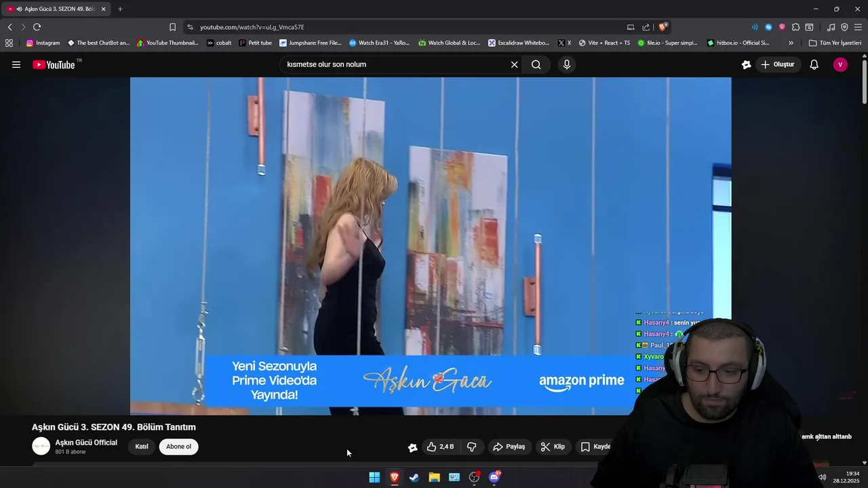868x488 pixels.
Task: Open the Windows Start menu
Action: [x=374, y=477]
